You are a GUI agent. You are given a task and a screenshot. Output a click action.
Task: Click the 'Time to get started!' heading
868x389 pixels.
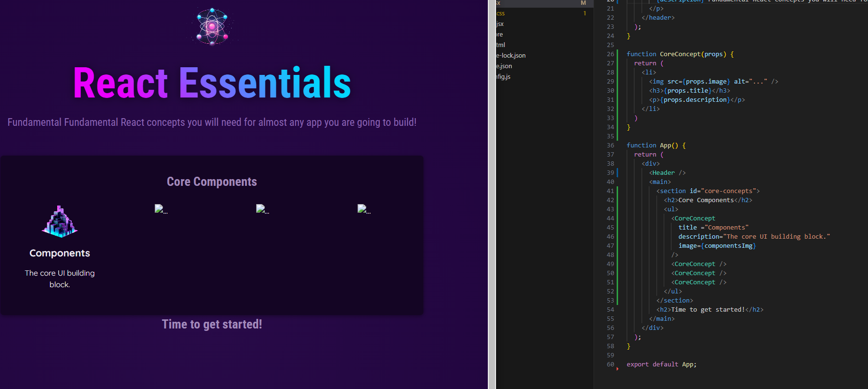coord(212,324)
